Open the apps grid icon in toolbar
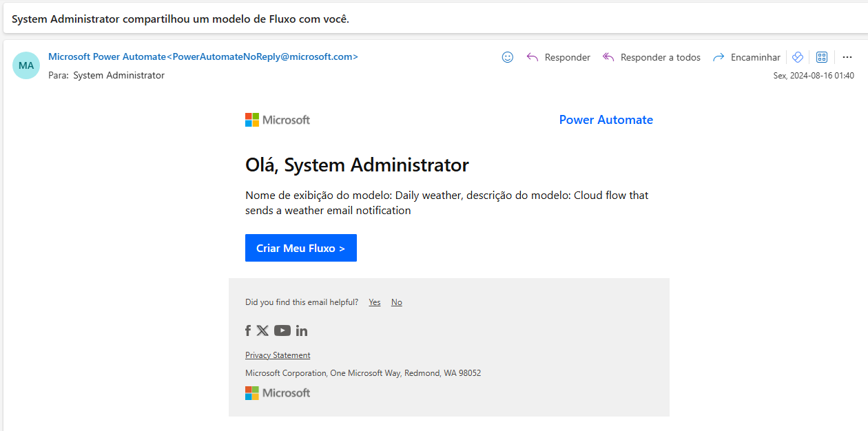868x431 pixels. coord(822,57)
